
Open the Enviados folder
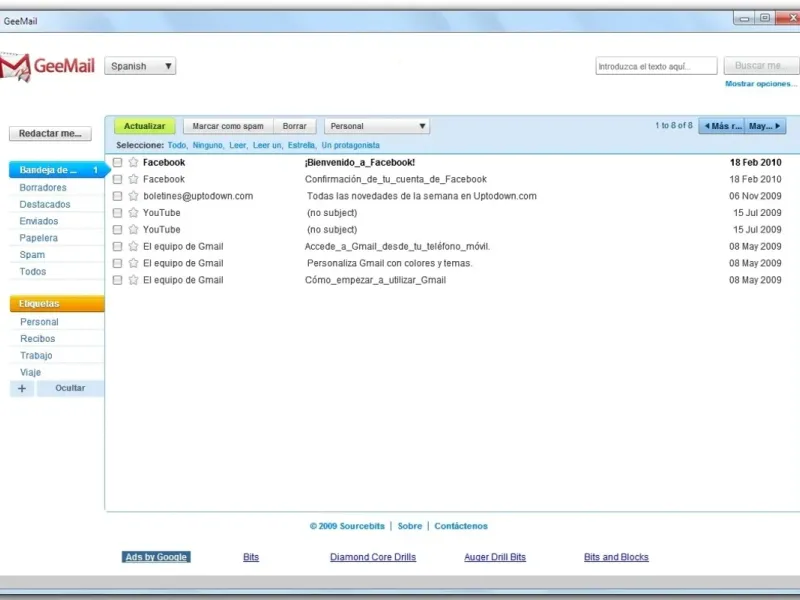(39, 221)
